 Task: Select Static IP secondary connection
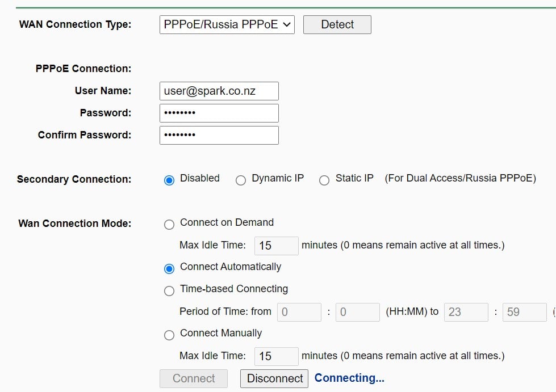(324, 180)
